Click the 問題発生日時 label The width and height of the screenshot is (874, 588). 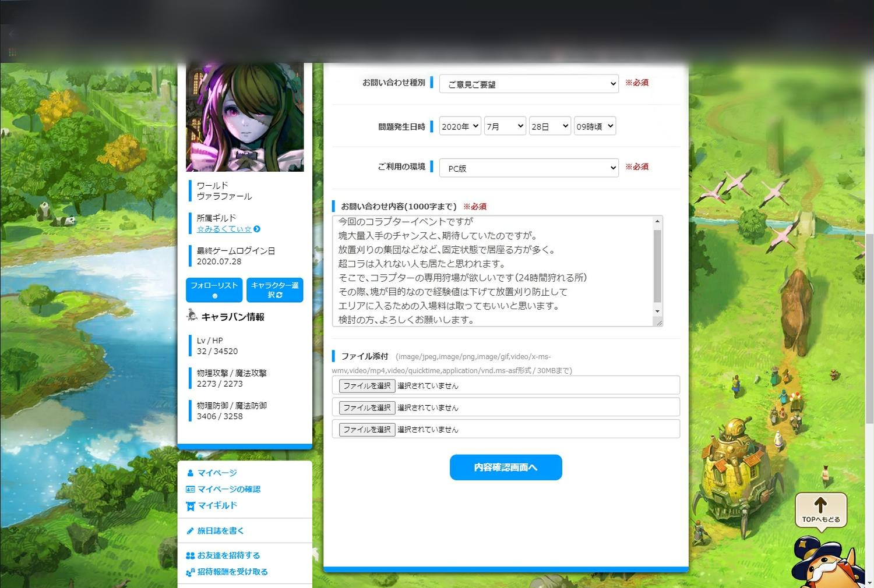[401, 126]
